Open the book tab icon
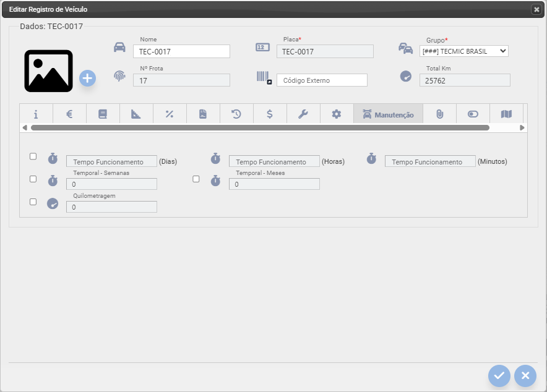Screen dimensions: 547x392 point(103,114)
